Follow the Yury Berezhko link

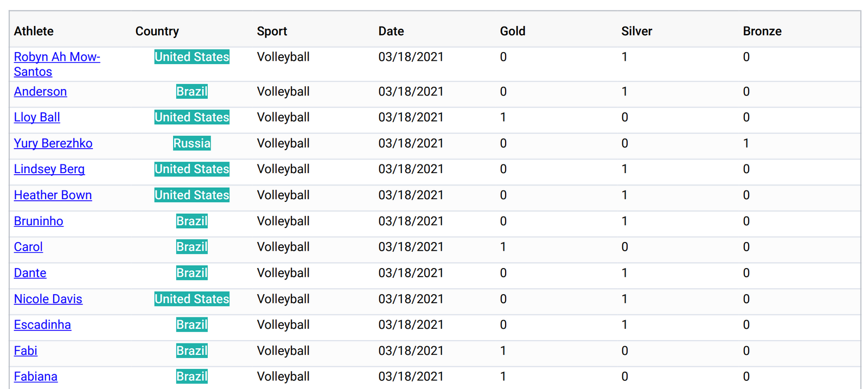pos(53,144)
